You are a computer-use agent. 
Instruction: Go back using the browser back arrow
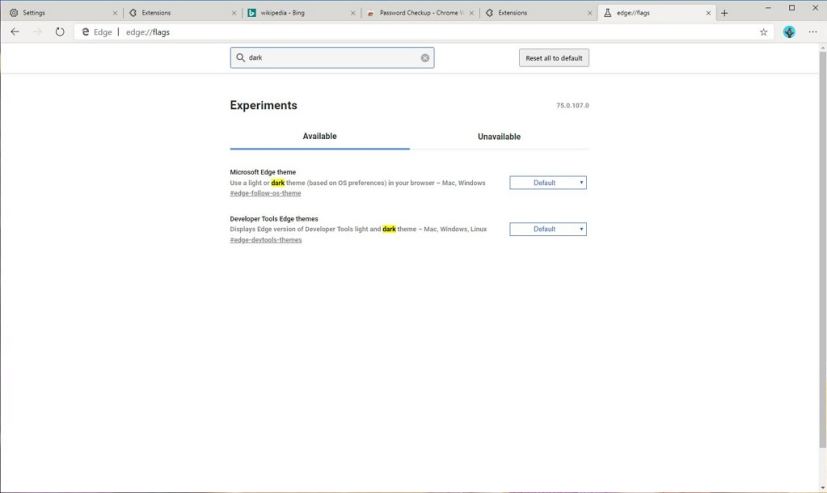click(x=15, y=32)
